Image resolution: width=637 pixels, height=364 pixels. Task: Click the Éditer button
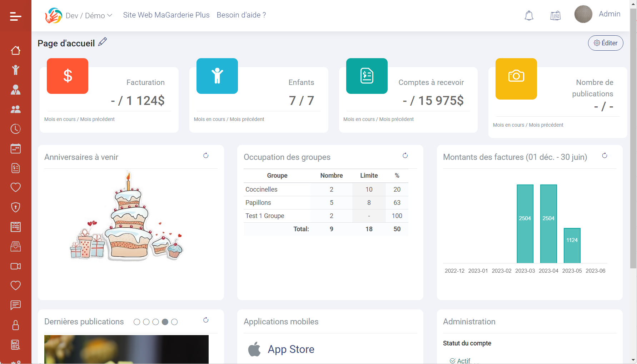point(605,43)
